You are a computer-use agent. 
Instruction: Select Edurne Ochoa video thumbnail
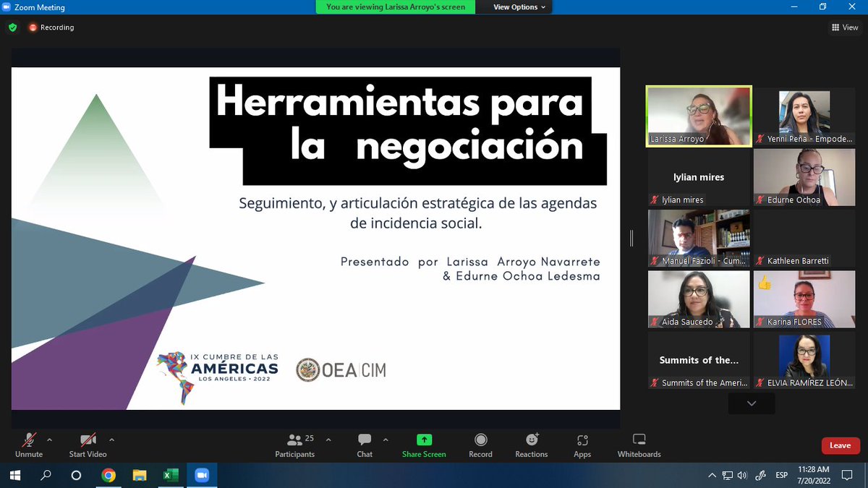(804, 177)
